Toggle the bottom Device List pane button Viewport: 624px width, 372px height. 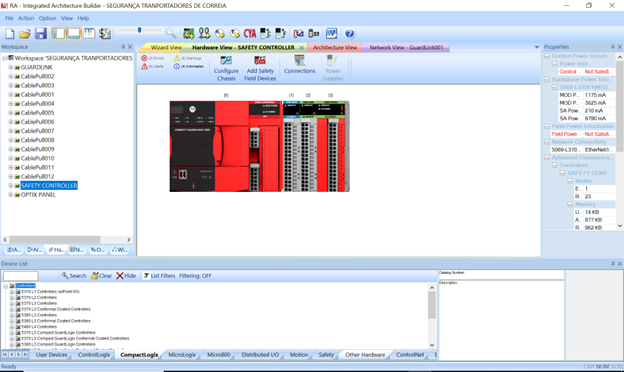coord(74,33)
